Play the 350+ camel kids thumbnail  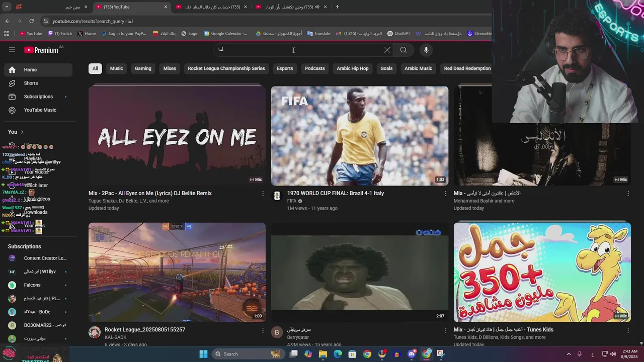tap(542, 272)
